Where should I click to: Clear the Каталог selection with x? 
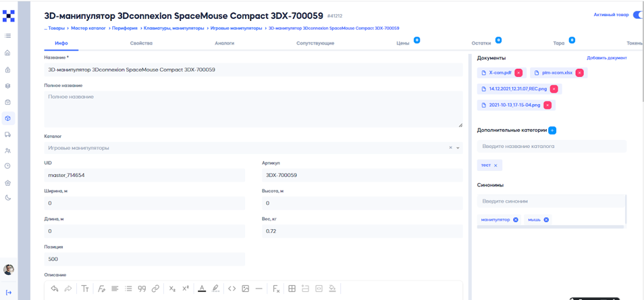click(450, 148)
